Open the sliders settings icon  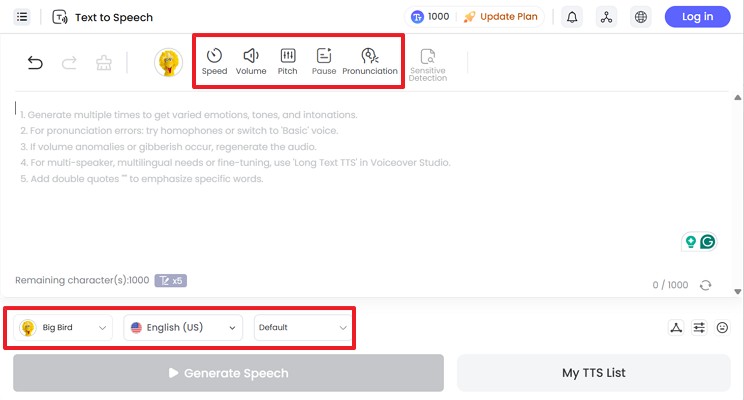click(699, 327)
